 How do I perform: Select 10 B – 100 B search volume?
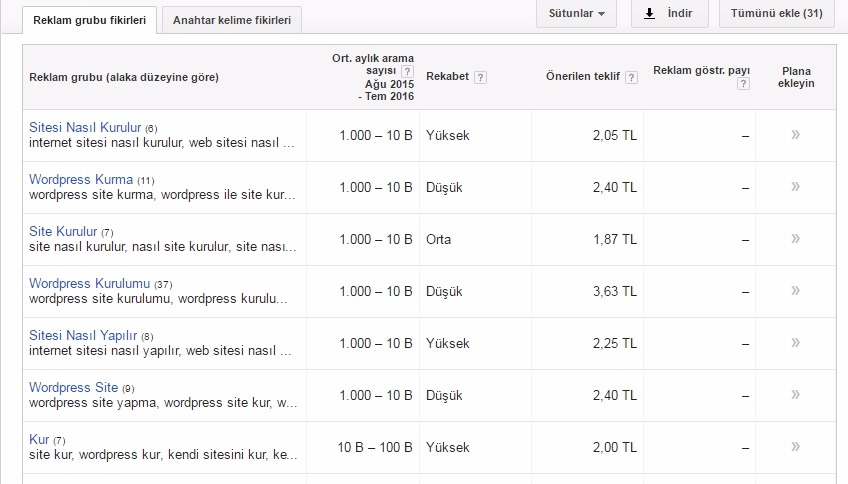point(375,447)
